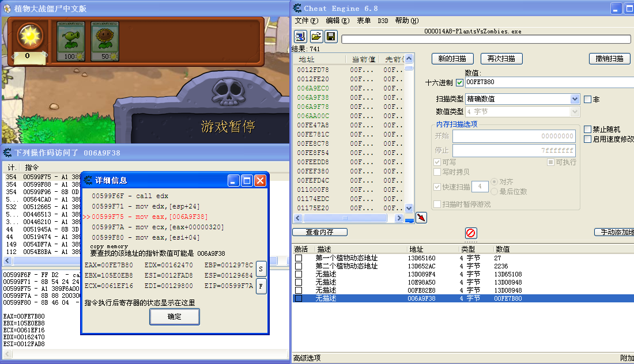Image resolution: width=634 pixels, height=364 pixels.
Task: Tick activate box for address 10E98A50 row
Action: (x=299, y=282)
